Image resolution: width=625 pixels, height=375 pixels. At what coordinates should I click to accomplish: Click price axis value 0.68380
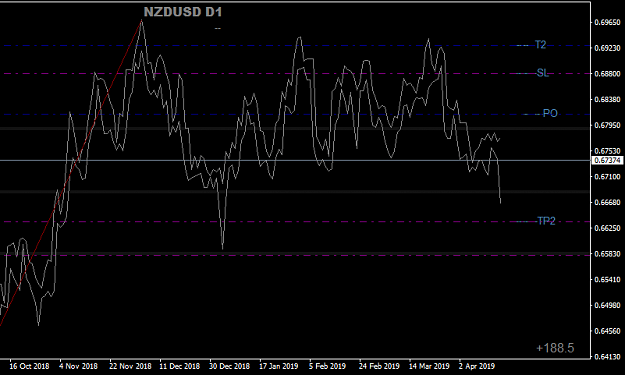pos(607,100)
